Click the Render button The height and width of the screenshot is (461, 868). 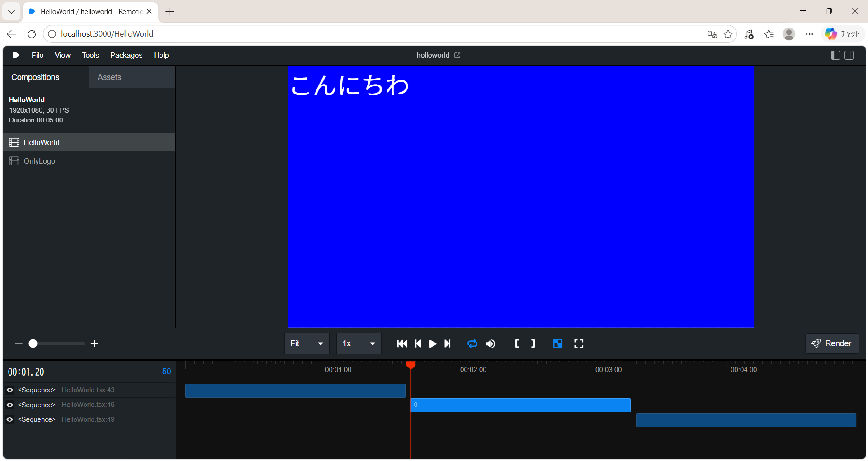[832, 343]
